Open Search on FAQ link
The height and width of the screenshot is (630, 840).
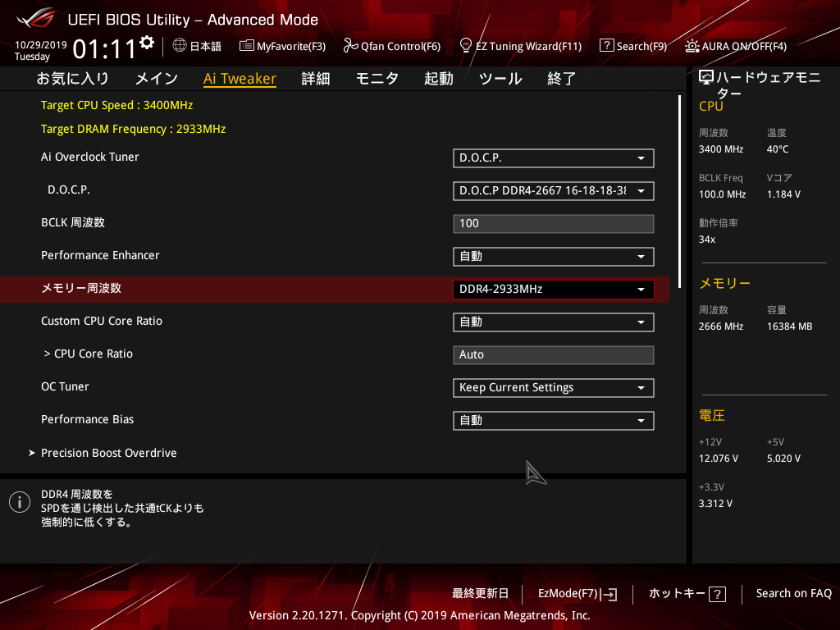coord(793,594)
